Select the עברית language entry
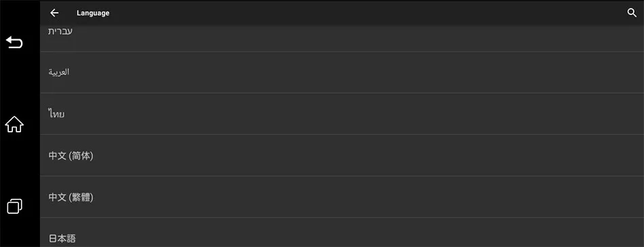The height and width of the screenshot is (247, 644). click(x=342, y=38)
